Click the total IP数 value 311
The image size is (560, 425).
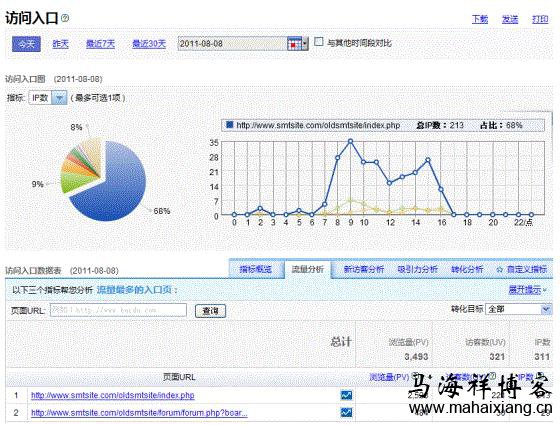pyautogui.click(x=542, y=356)
